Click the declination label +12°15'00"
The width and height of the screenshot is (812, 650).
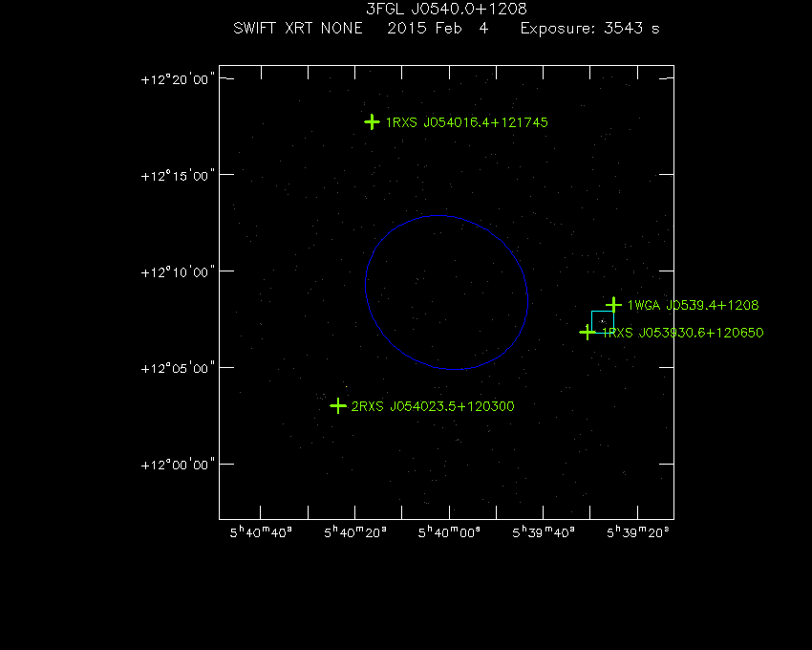178,176
